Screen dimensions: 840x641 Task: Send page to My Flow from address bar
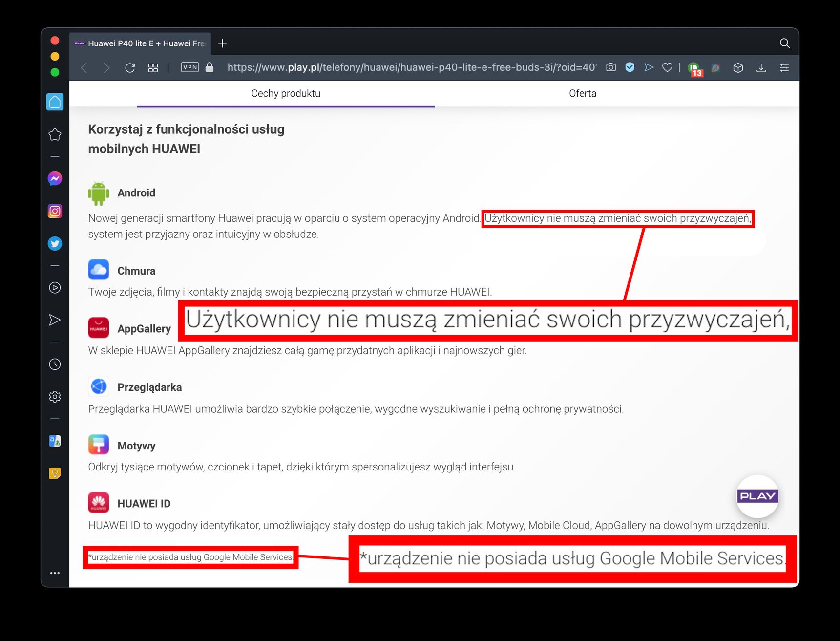[x=649, y=67]
